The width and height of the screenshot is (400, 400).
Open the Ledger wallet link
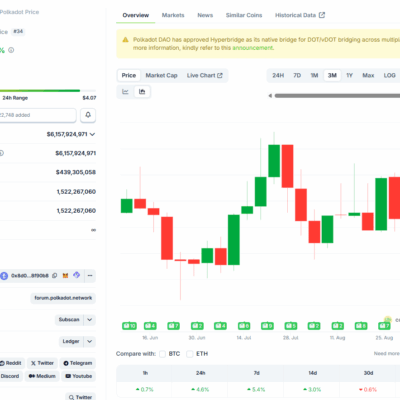click(71, 341)
